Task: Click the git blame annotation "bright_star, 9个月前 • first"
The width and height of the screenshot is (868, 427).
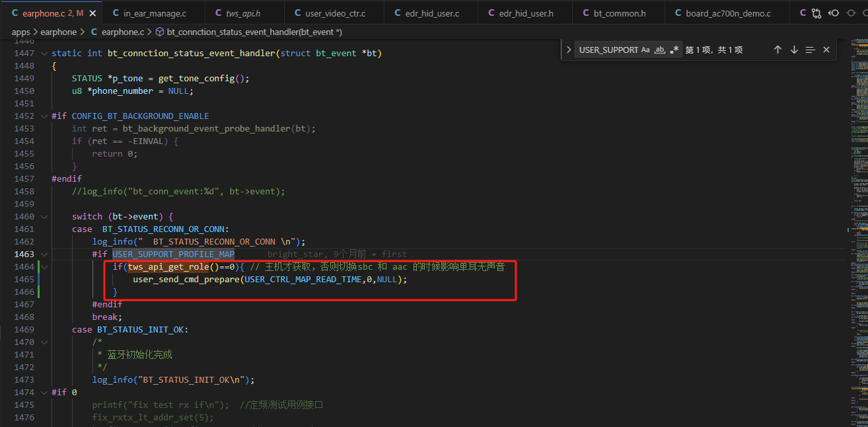Action: pos(337,254)
